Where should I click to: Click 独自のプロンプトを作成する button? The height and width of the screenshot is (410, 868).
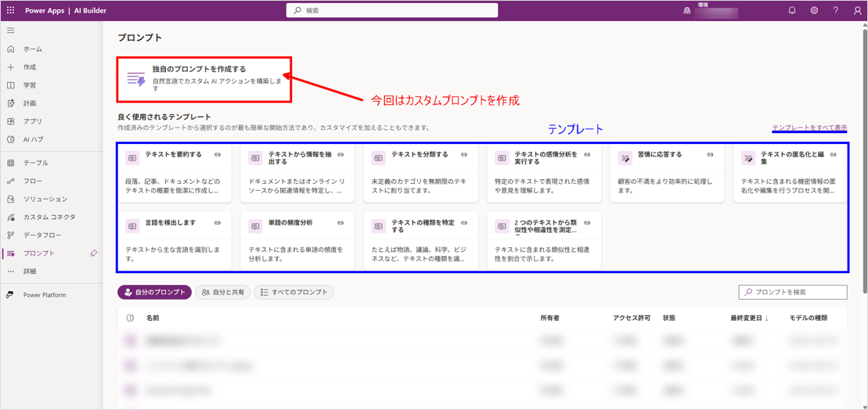pyautogui.click(x=204, y=79)
